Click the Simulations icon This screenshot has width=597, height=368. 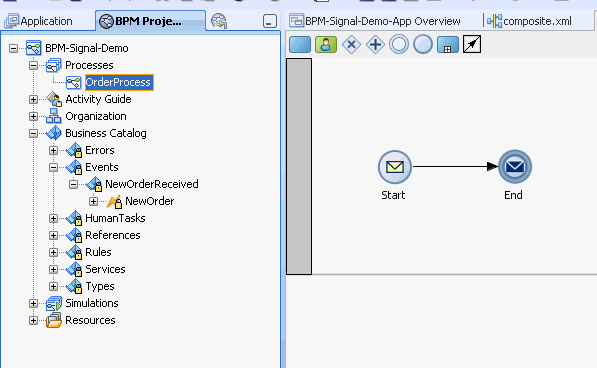[x=53, y=303]
